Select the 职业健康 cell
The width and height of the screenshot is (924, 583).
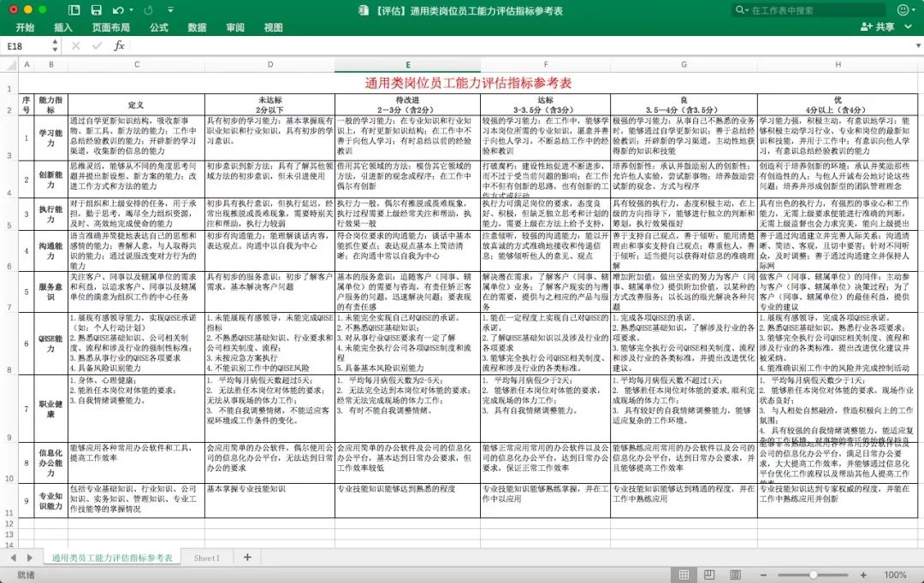tap(50, 409)
